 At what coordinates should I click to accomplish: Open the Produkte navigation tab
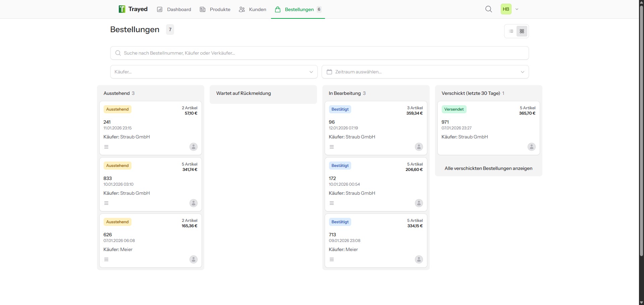215,9
